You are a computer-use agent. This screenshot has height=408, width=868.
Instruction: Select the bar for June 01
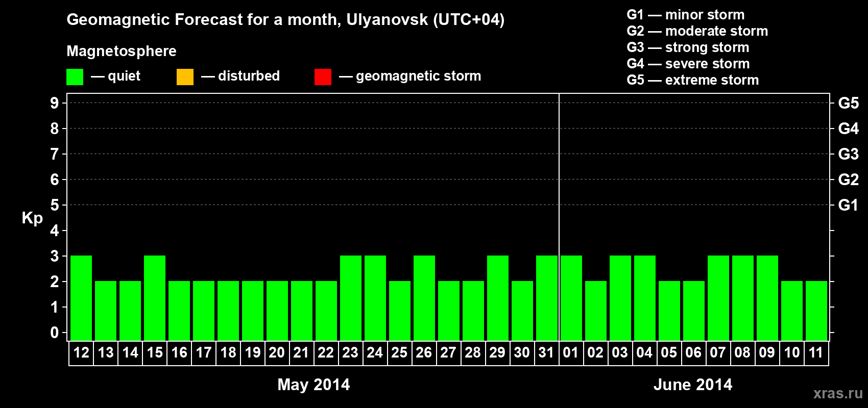[571, 298]
